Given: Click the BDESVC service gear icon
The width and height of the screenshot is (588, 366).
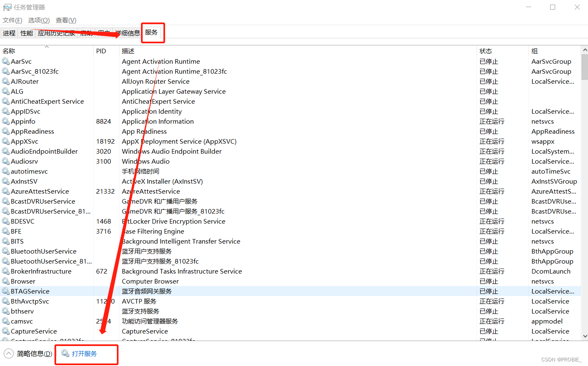Looking at the screenshot, I should tap(6, 221).
